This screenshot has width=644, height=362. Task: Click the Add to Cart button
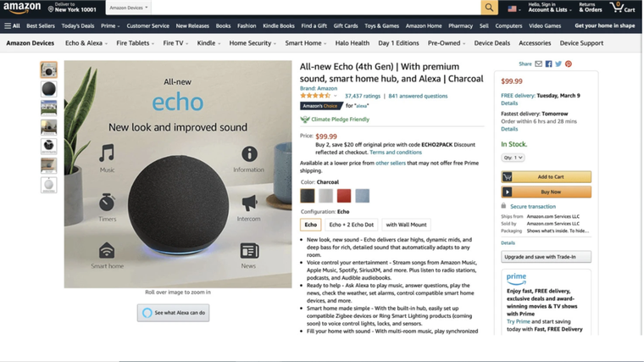coord(547,176)
